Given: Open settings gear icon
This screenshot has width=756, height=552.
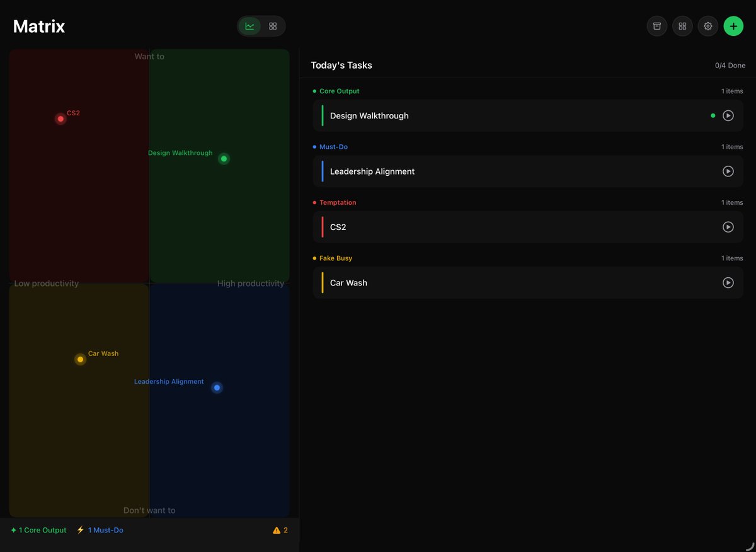Looking at the screenshot, I should tap(708, 26).
